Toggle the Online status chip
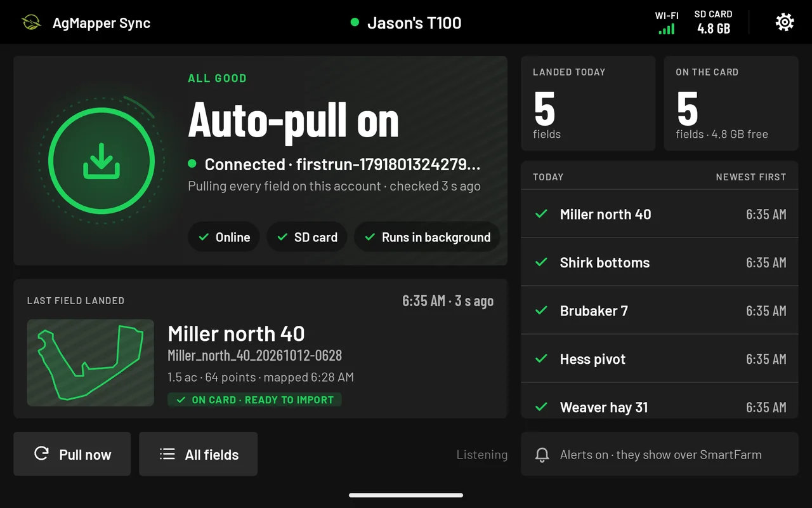Viewport: 812px width, 508px height. (x=224, y=237)
